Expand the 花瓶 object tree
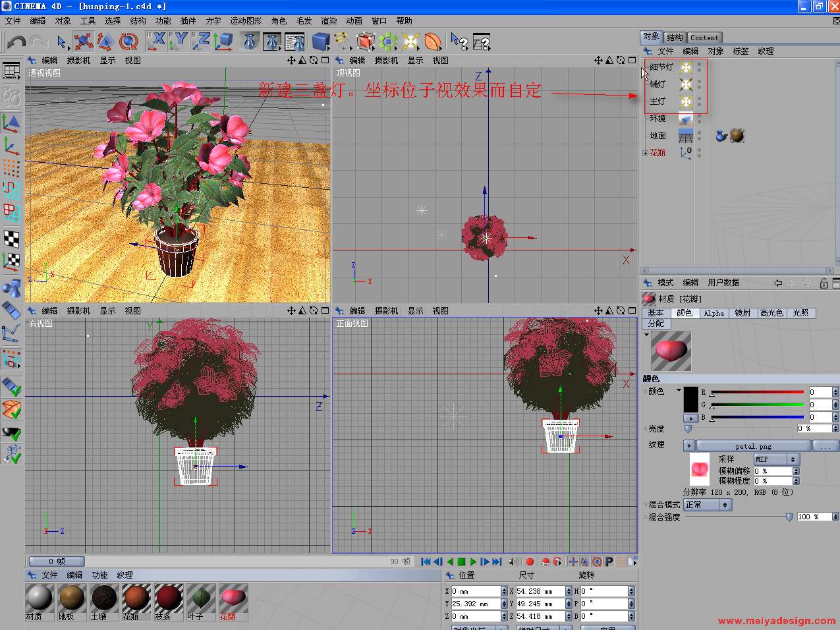The image size is (840, 630). (x=646, y=153)
